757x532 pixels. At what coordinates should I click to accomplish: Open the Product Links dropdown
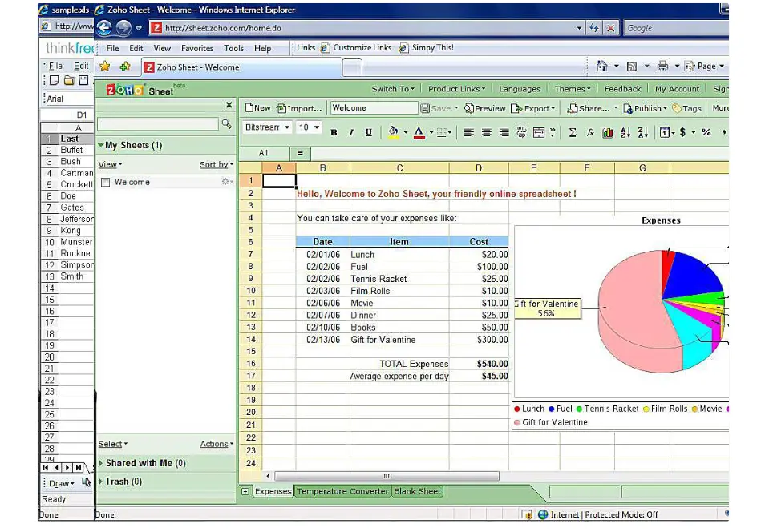coord(457,89)
